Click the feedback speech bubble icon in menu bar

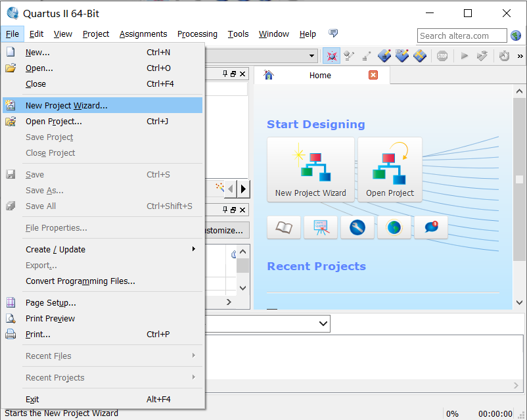[333, 33]
